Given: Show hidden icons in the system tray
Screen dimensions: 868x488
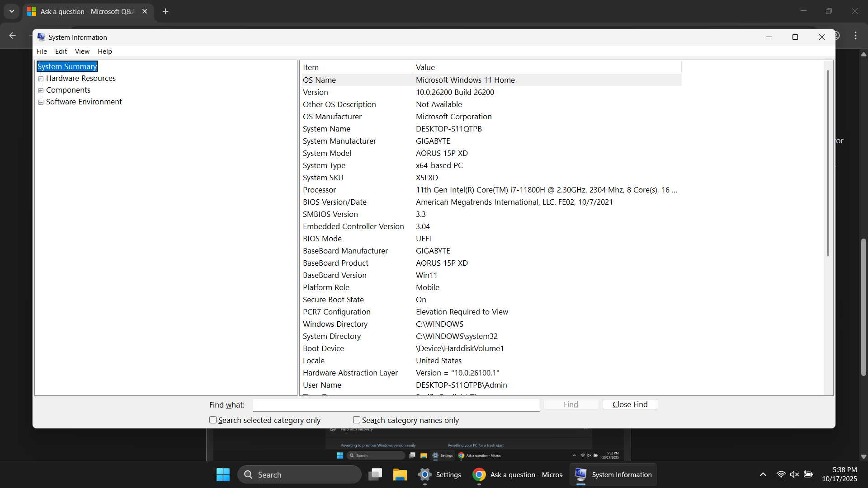Looking at the screenshot, I should [x=763, y=474].
